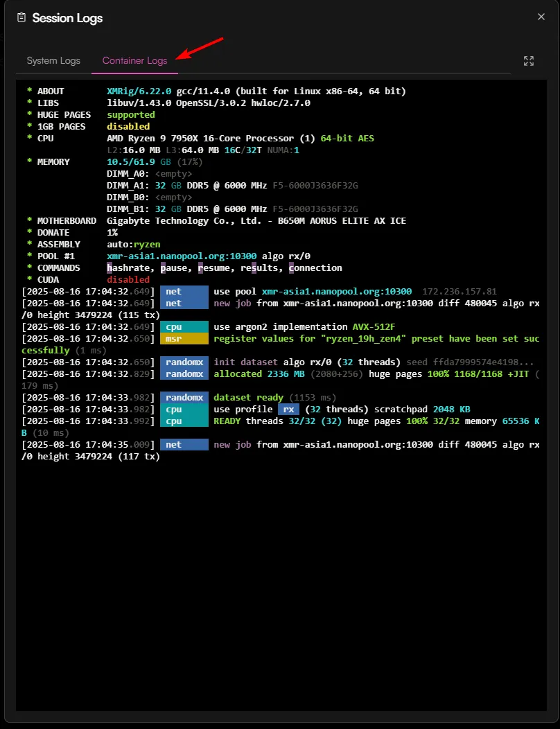Click POOL #1 nanopool address
560x729 pixels.
click(x=182, y=256)
